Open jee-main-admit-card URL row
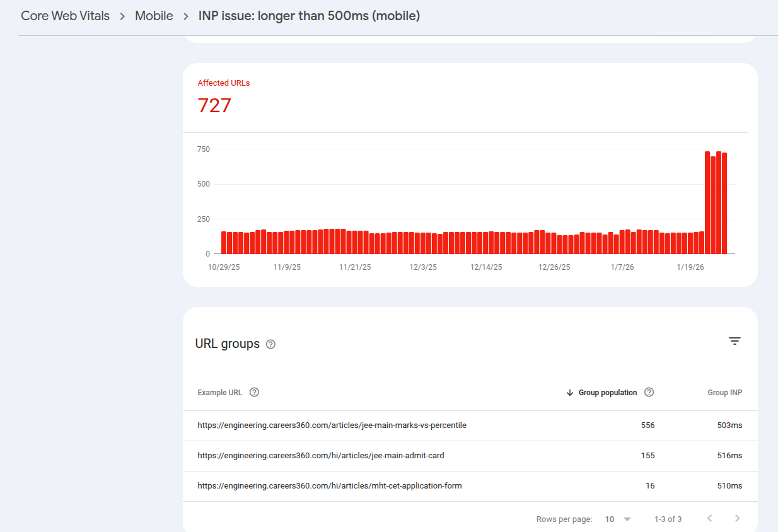 [320, 455]
